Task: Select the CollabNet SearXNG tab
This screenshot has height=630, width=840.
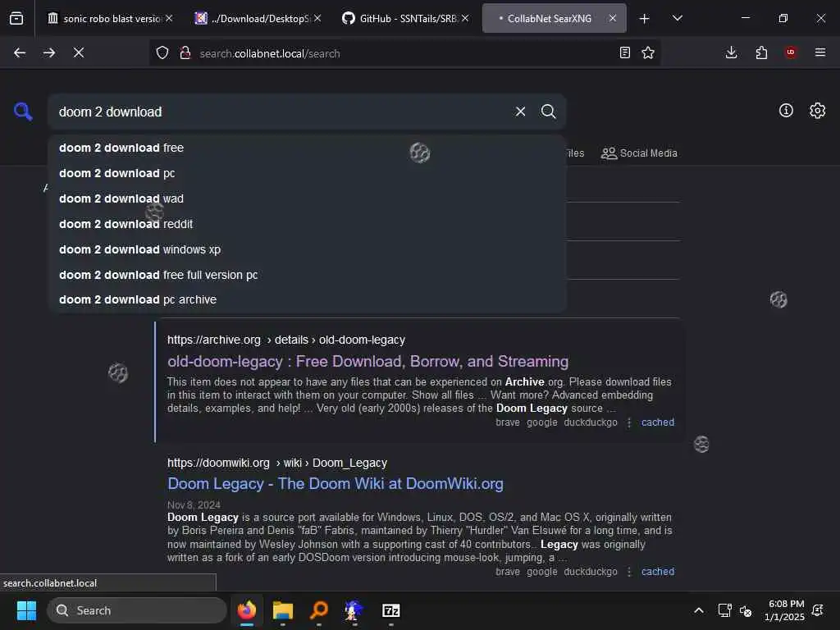Action: (554, 19)
